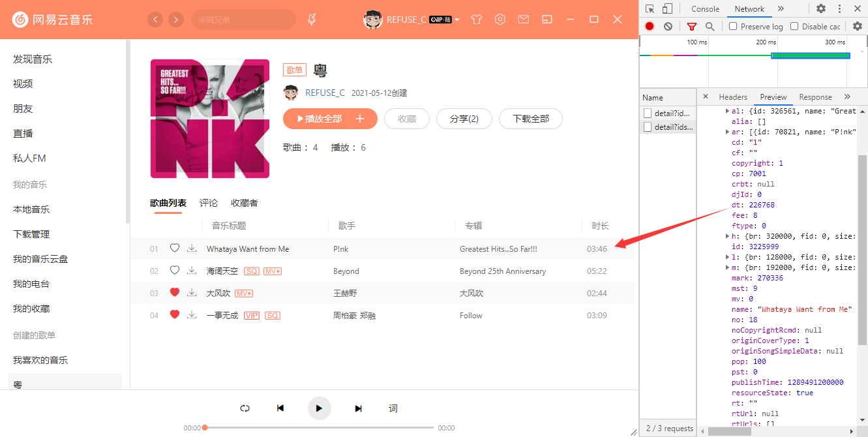Open DevTools settings gear

click(821, 8)
